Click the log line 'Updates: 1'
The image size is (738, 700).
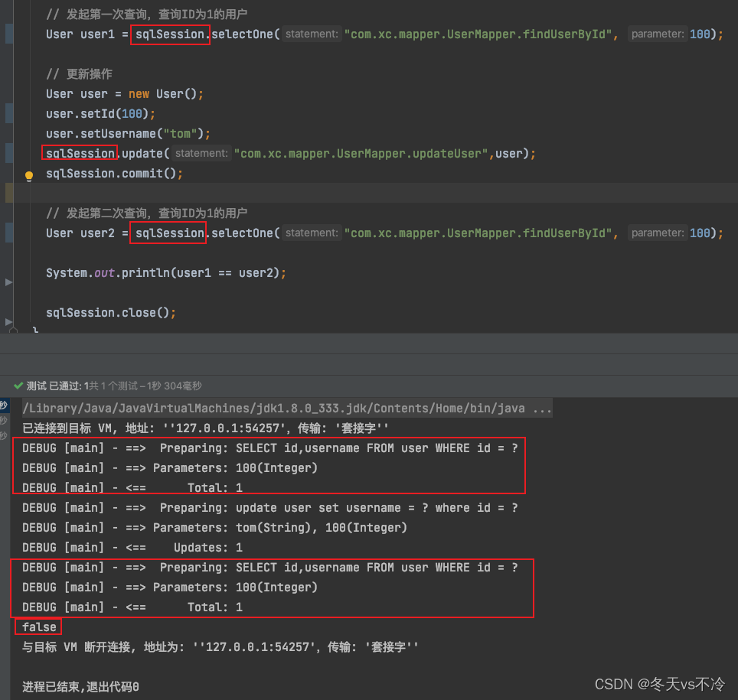point(132,548)
